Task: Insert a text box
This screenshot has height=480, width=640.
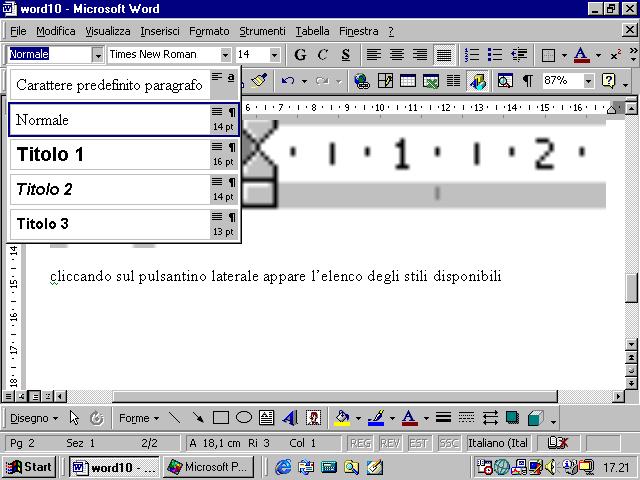Action: point(267,418)
